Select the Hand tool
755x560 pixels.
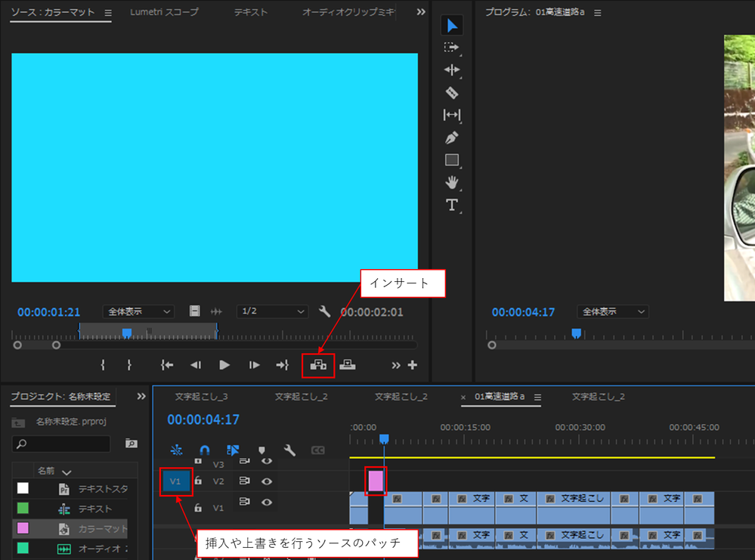(451, 183)
